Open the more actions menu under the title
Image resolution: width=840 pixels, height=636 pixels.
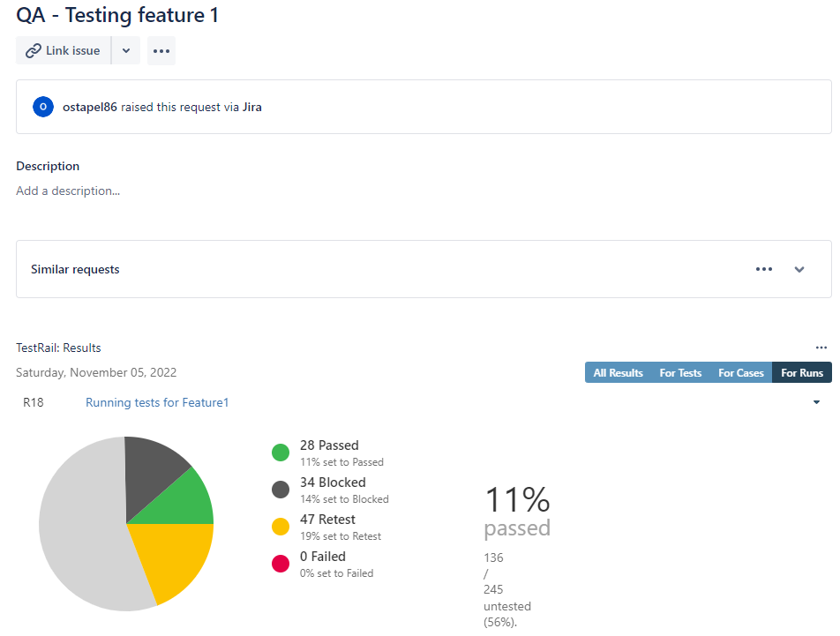(x=161, y=51)
